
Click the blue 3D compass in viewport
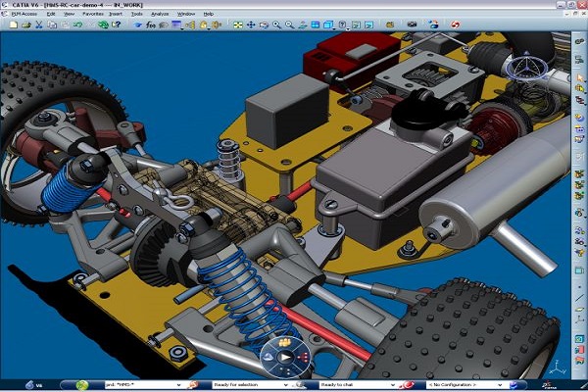(526, 68)
